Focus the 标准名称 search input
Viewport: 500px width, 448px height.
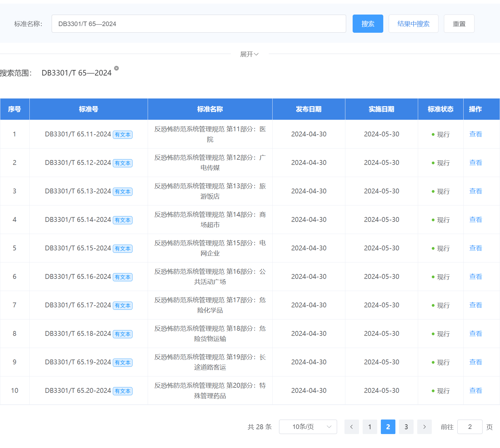tap(199, 24)
